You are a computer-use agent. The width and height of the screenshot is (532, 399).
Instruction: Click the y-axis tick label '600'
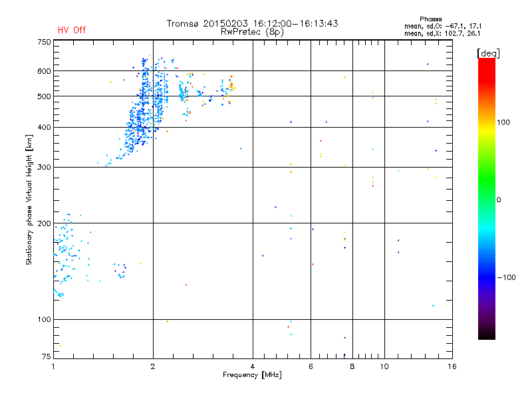[44, 71]
